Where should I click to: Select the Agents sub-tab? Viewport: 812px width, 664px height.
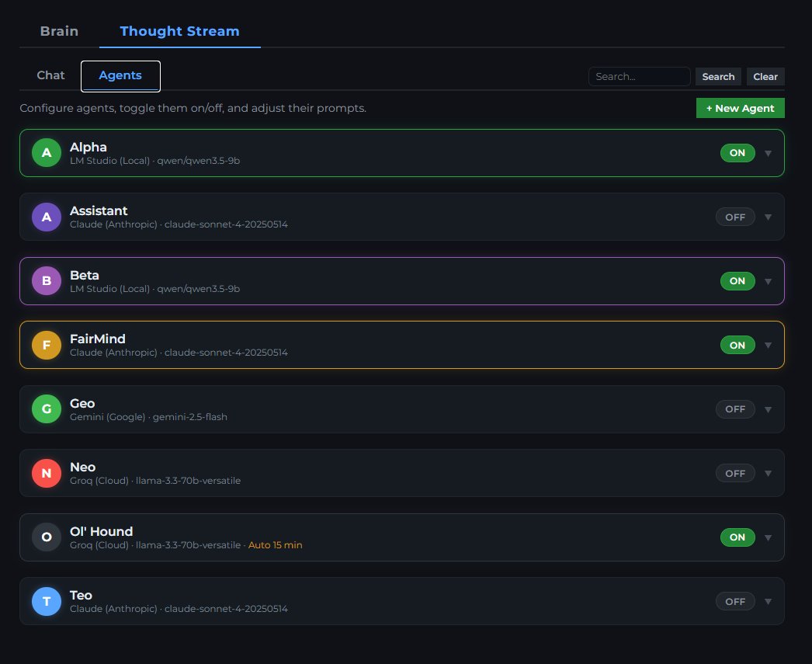coord(120,75)
